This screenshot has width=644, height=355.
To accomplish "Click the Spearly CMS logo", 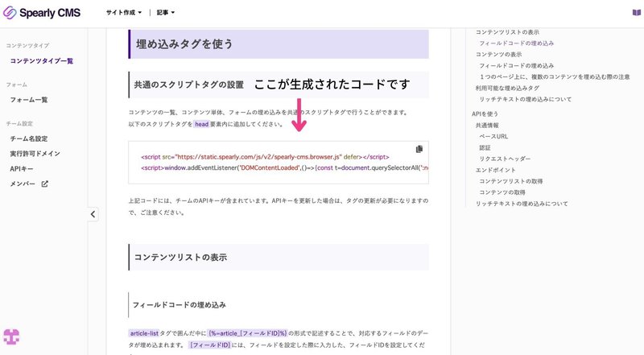I will point(42,13).
